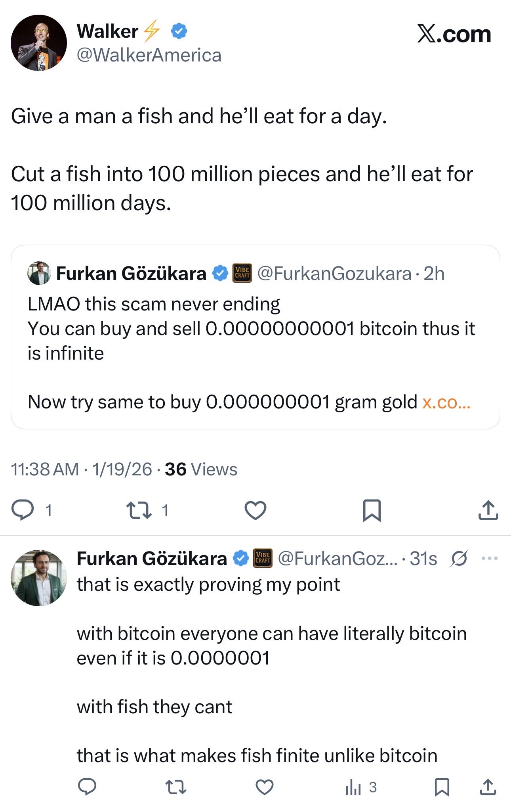Open the @WalkerAmerica profile handle
Screen dimensions: 511x812
coord(149,55)
